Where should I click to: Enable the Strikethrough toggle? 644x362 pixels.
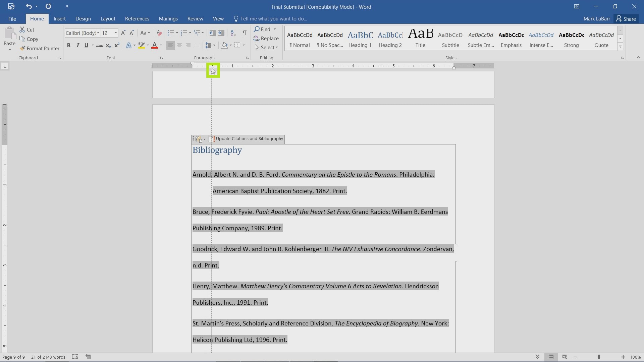coord(100,46)
